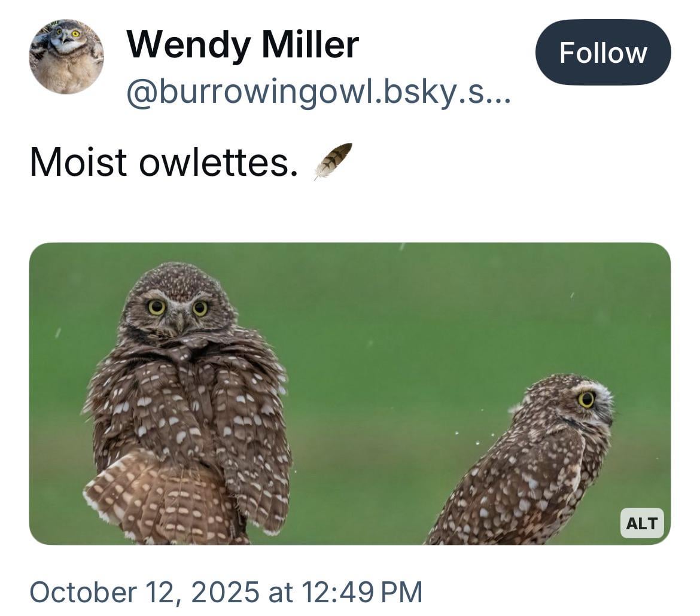Click the front-facing owl on the left
This screenshot has height=616, width=700.
(x=187, y=407)
